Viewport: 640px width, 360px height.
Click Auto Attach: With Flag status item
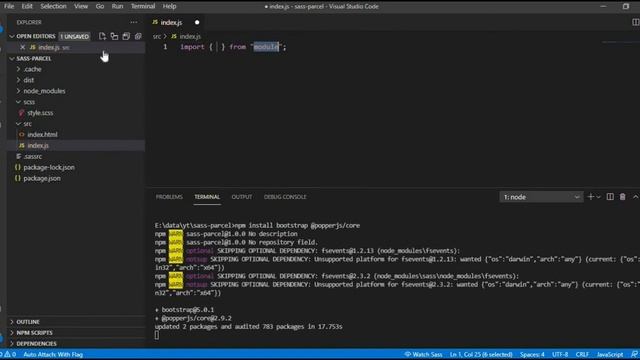(53, 354)
